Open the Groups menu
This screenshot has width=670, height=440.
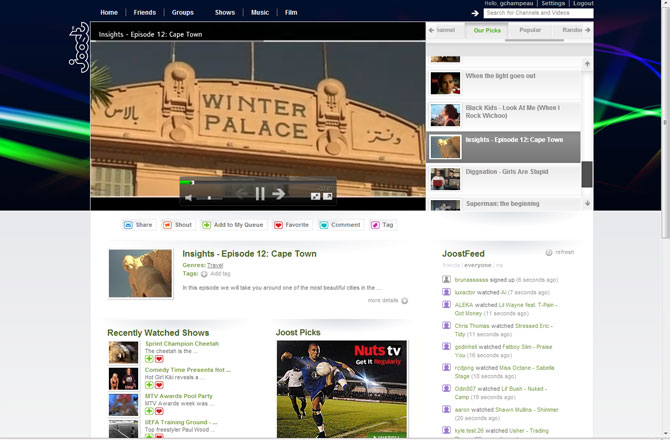tap(182, 12)
